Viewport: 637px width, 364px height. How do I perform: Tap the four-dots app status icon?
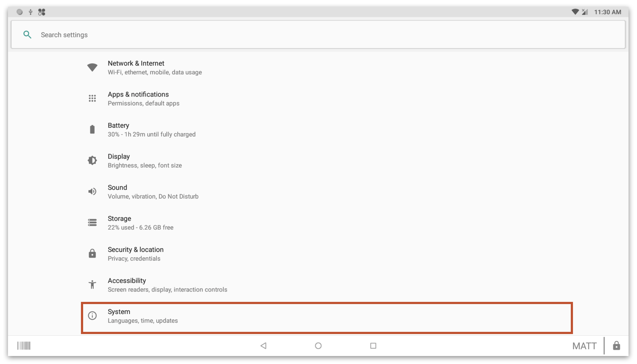[42, 12]
